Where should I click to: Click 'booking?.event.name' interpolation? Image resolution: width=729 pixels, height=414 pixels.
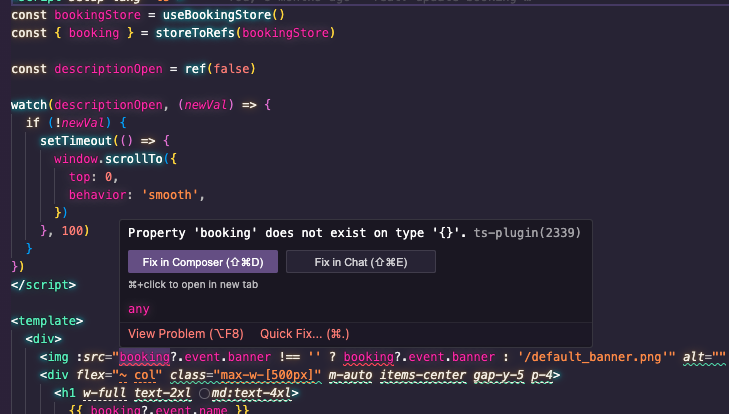click(x=159, y=410)
